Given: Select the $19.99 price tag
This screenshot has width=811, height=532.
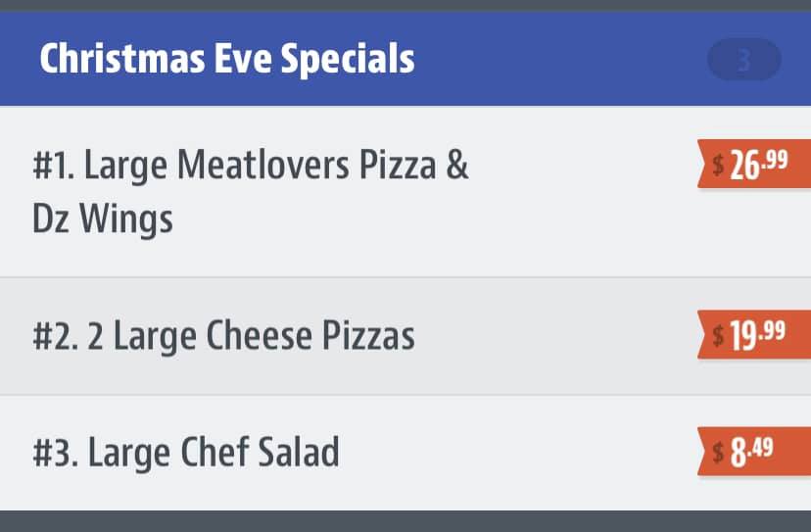Looking at the screenshot, I should (x=754, y=334).
